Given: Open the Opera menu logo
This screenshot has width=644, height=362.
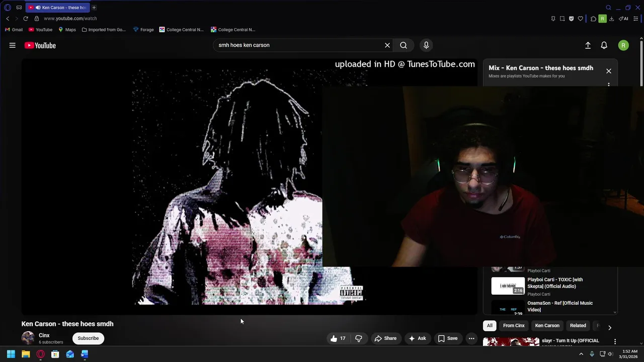Looking at the screenshot, I should [8, 8].
